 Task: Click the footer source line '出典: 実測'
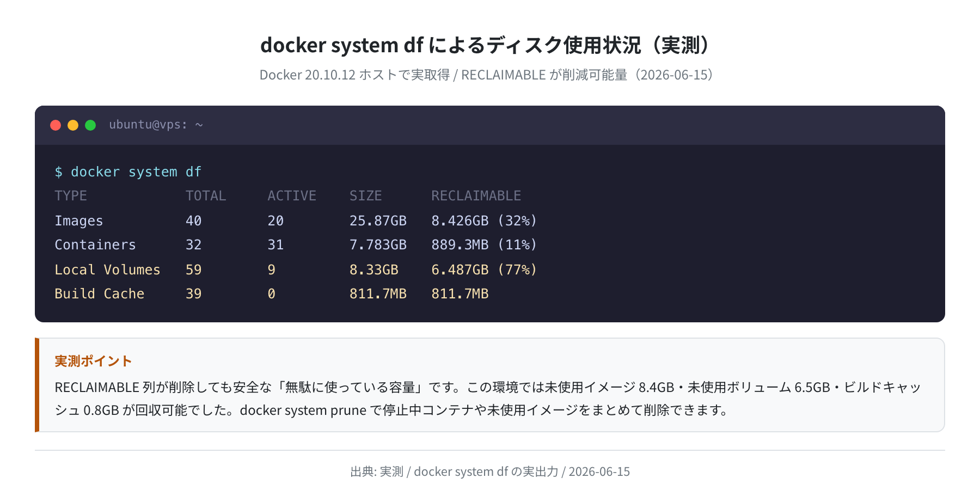click(x=490, y=472)
